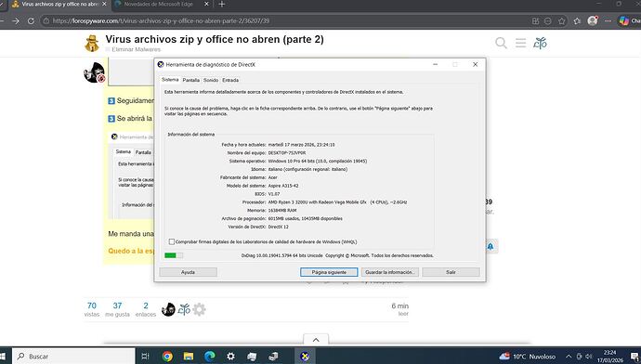Click the Windows Buscar search box
The image size is (641, 364).
click(73, 357)
